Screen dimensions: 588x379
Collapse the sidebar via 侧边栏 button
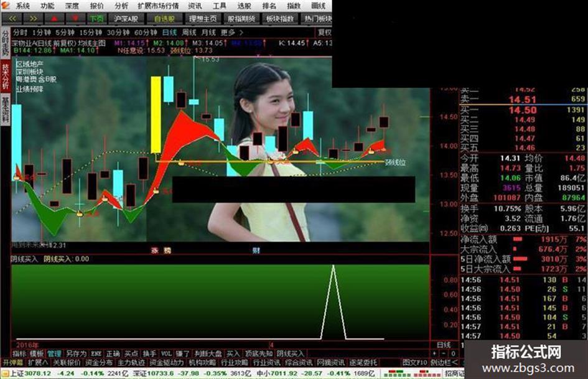[444, 362]
